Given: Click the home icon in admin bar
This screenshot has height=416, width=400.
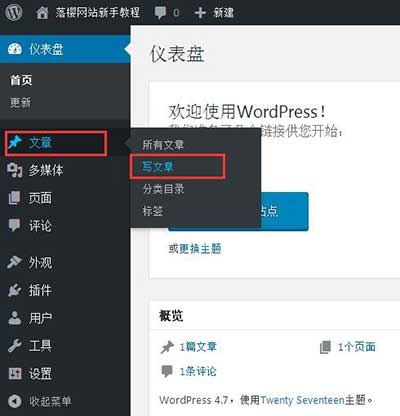Looking at the screenshot, I should click(x=42, y=13).
